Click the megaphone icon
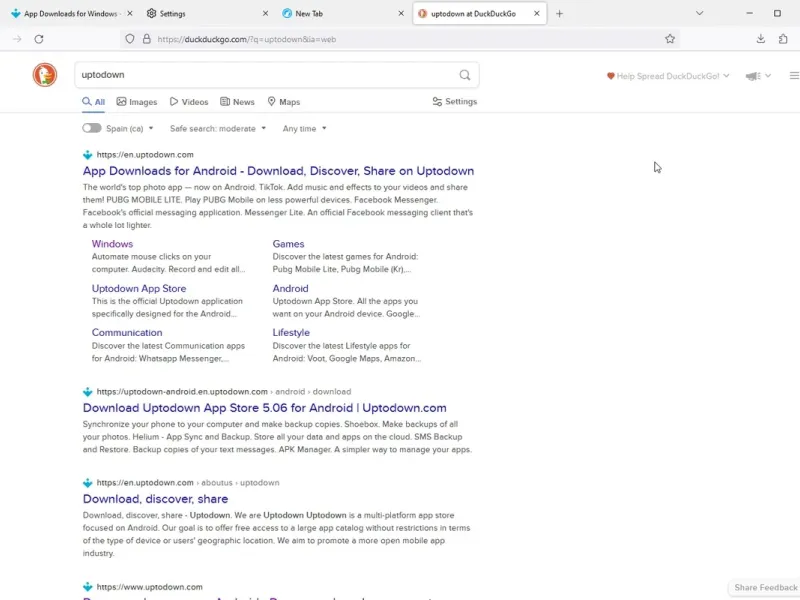This screenshot has height=600, width=800. [x=753, y=76]
